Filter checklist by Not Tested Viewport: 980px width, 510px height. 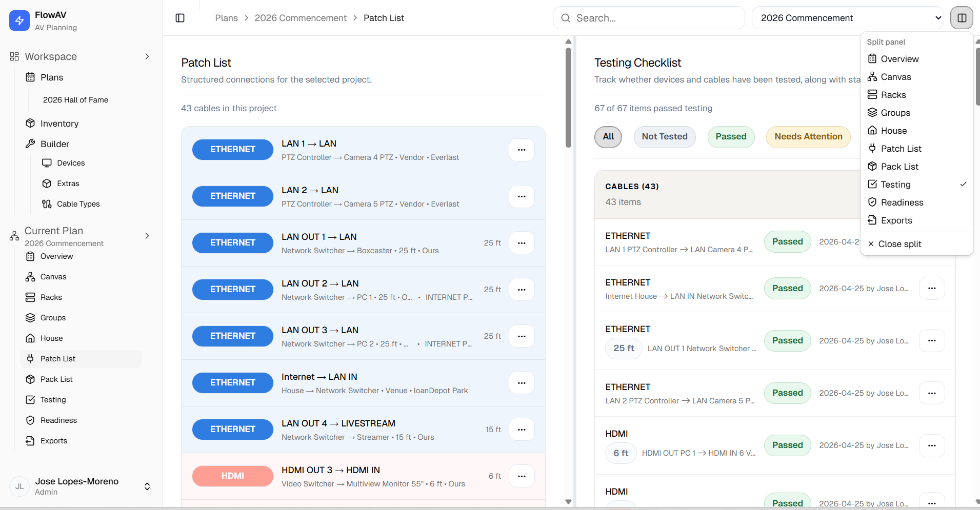[665, 137]
